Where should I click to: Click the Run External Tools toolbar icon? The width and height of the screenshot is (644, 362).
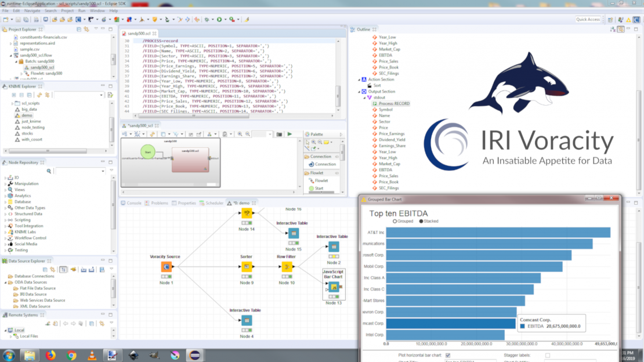[x=232, y=19]
